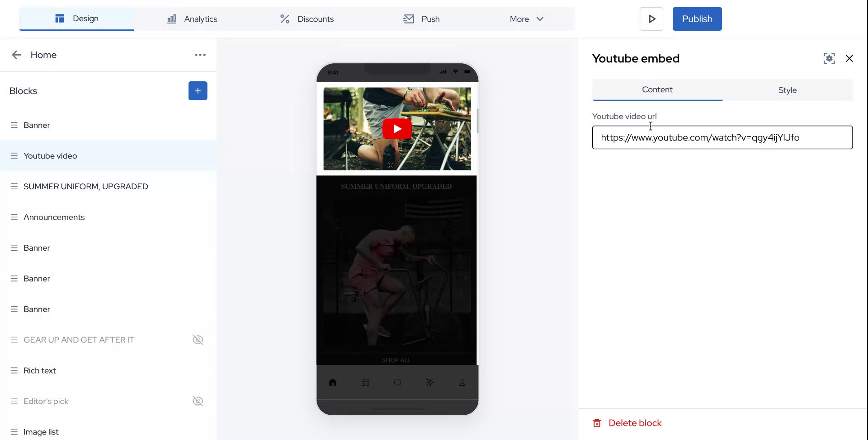This screenshot has width=868, height=440.
Task: Open the three-dot menu next to Home
Action: click(x=199, y=55)
